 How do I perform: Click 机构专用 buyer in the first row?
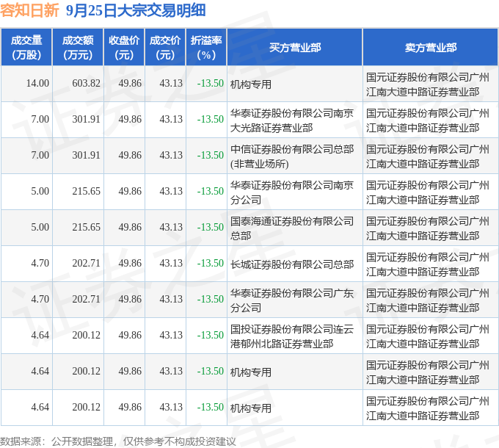[251, 84]
